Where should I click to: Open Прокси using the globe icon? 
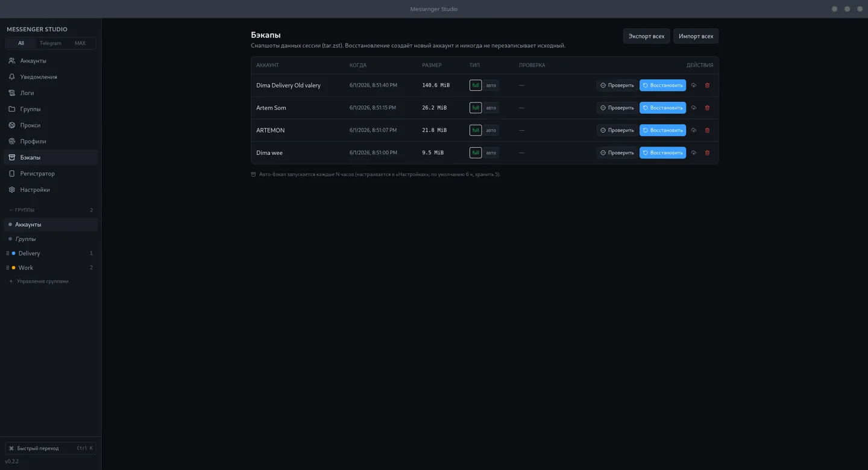tap(11, 125)
